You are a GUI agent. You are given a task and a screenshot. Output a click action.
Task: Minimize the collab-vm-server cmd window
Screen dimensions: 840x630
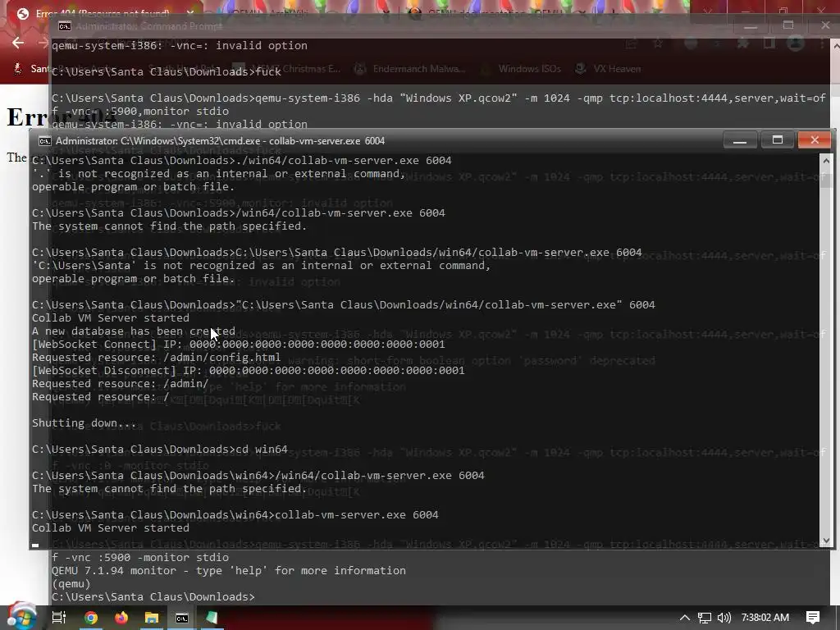tap(740, 139)
